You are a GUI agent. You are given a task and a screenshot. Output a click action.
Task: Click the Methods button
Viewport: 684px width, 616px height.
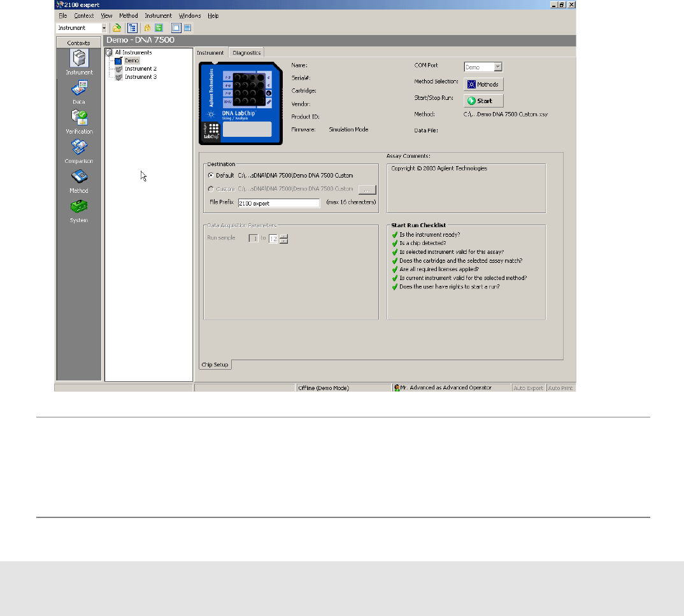click(483, 84)
